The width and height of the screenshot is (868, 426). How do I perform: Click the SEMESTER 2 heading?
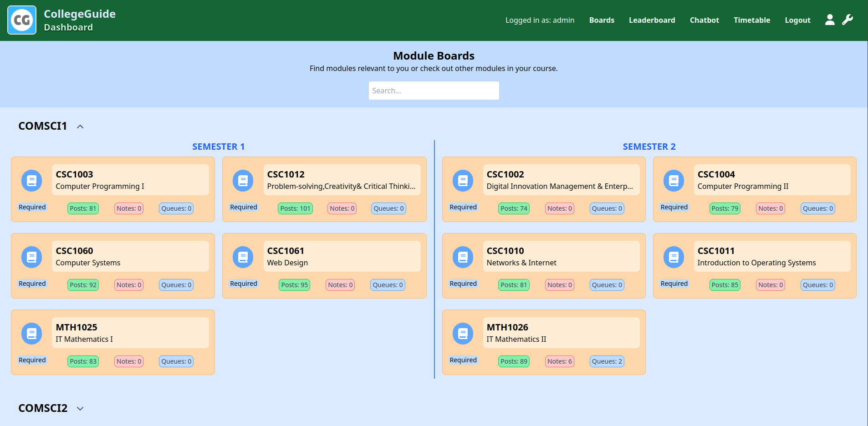[649, 147]
